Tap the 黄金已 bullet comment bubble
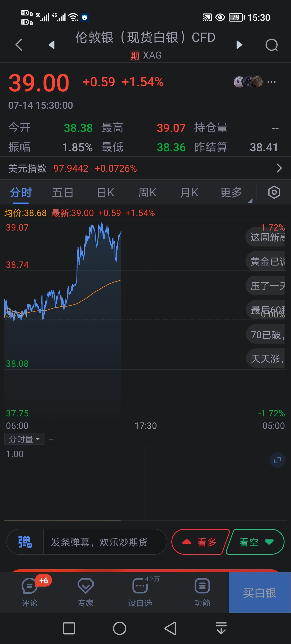This screenshot has height=644, width=291. (x=265, y=262)
